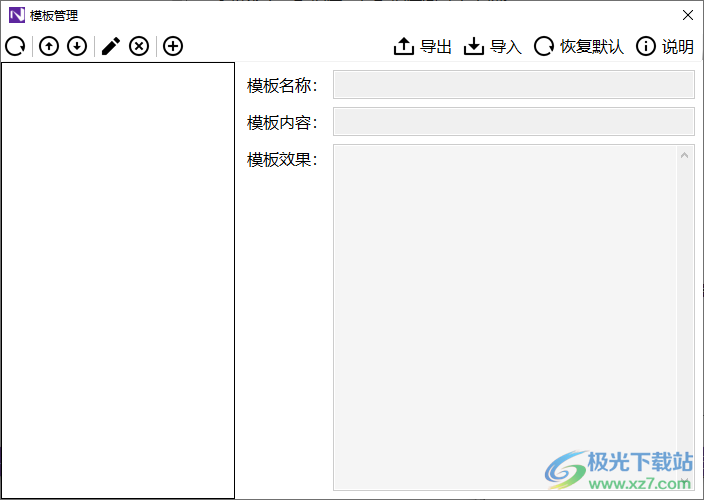Focus the 模板名称 input field
The width and height of the screenshot is (704, 500).
click(514, 84)
